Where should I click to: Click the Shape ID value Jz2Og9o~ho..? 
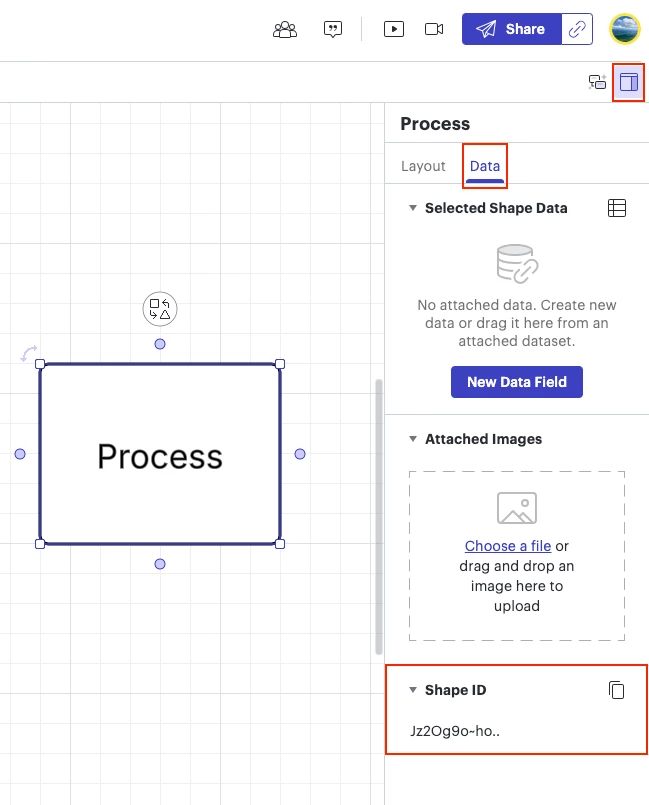455,731
